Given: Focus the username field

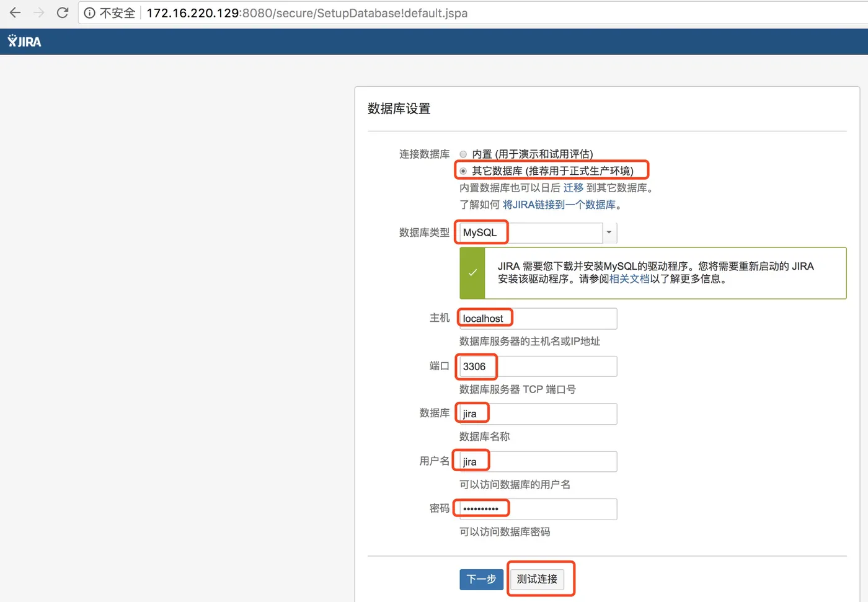Looking at the screenshot, I should pyautogui.click(x=538, y=462).
